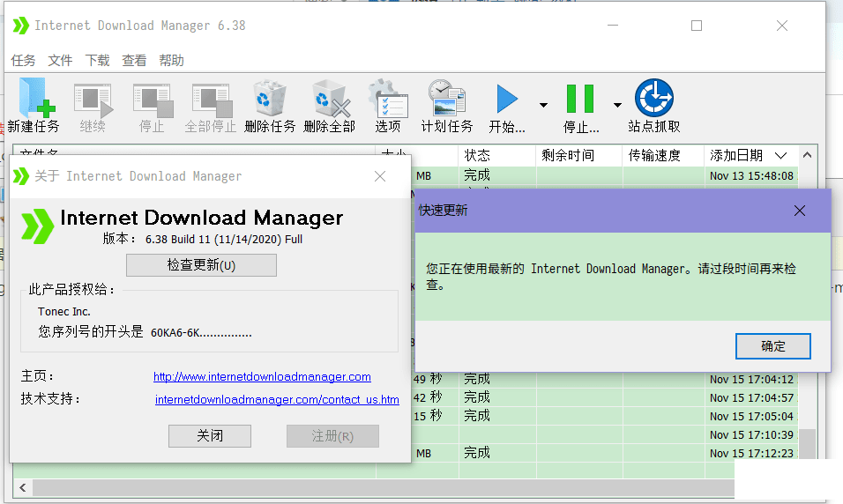Open the 查看 menu
The width and height of the screenshot is (843, 504).
click(x=134, y=60)
